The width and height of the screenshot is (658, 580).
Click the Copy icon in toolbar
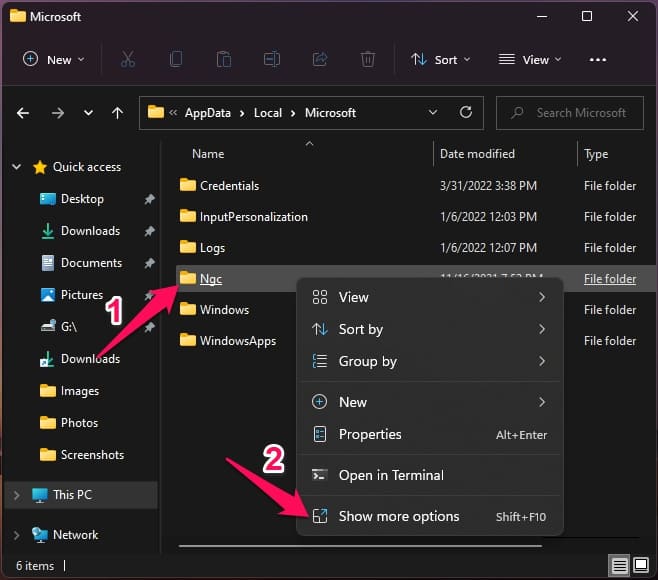[x=176, y=59]
